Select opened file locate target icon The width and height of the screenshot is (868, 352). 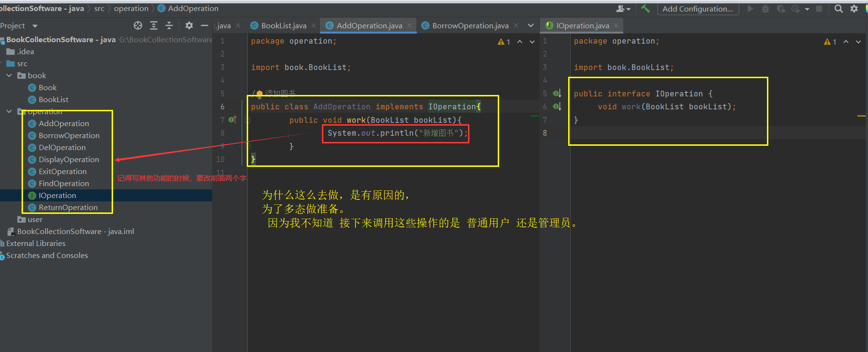(138, 25)
